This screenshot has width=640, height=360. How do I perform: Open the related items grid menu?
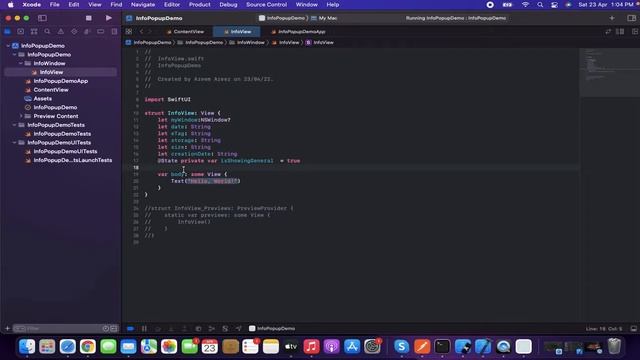coord(129,31)
